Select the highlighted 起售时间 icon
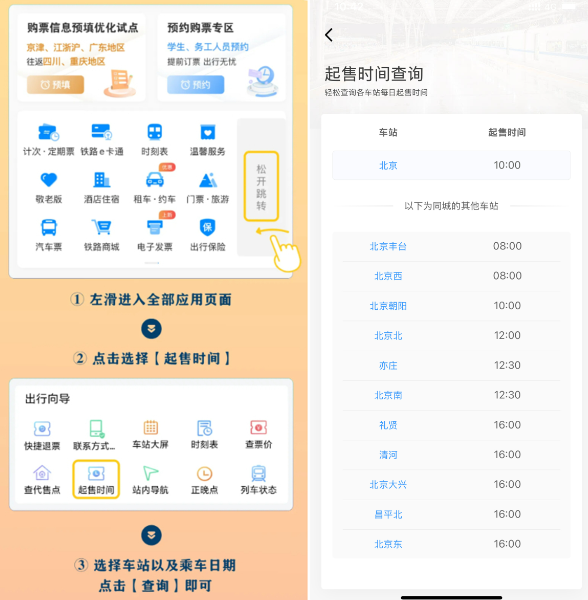Viewport: 588px width, 600px height. (x=96, y=479)
